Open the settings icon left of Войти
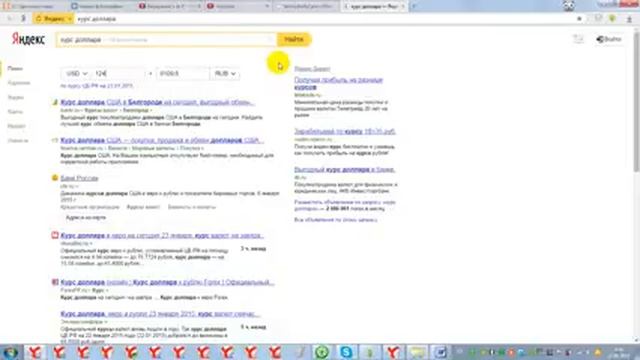The height and width of the screenshot is (360, 640). [578, 39]
